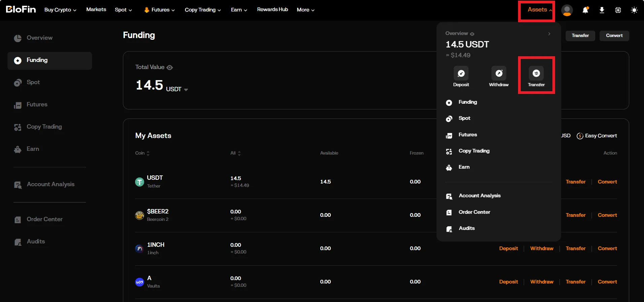Click Deposit link in 1INCH row

tap(509, 248)
